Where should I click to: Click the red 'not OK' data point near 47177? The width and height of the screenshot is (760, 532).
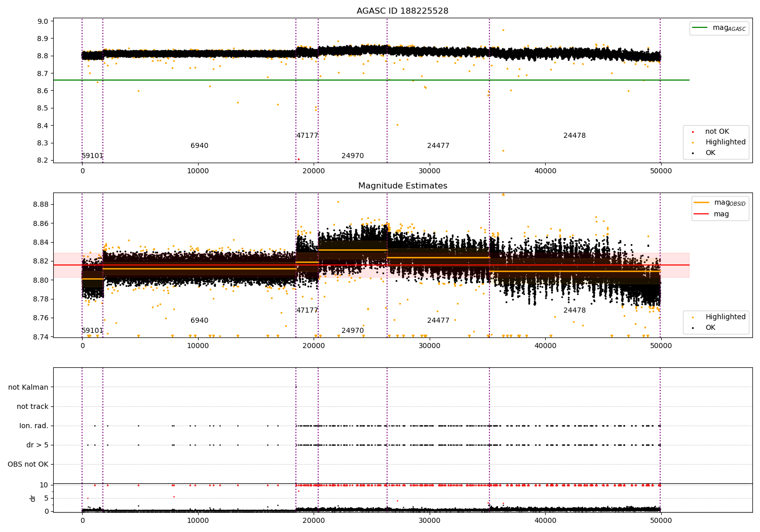[x=298, y=159]
